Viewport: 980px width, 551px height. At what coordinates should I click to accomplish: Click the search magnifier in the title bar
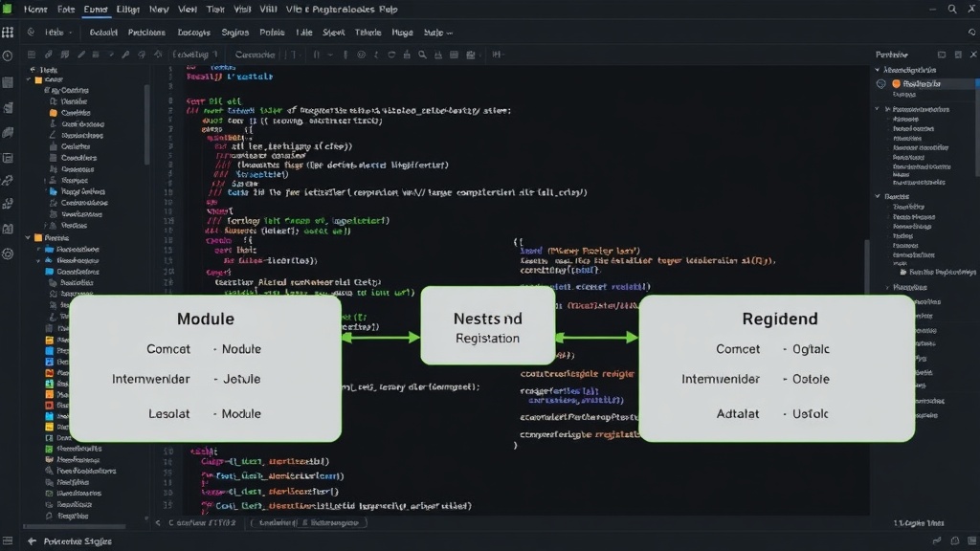(952, 10)
